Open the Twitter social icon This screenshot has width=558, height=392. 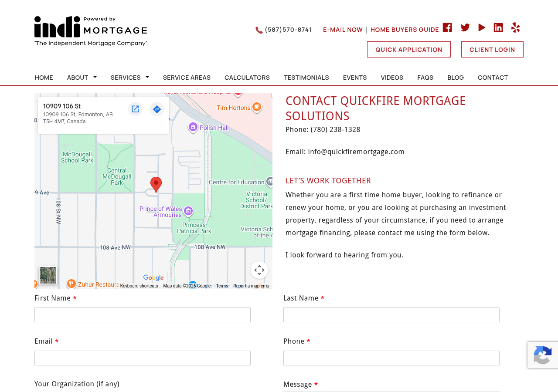pos(465,27)
